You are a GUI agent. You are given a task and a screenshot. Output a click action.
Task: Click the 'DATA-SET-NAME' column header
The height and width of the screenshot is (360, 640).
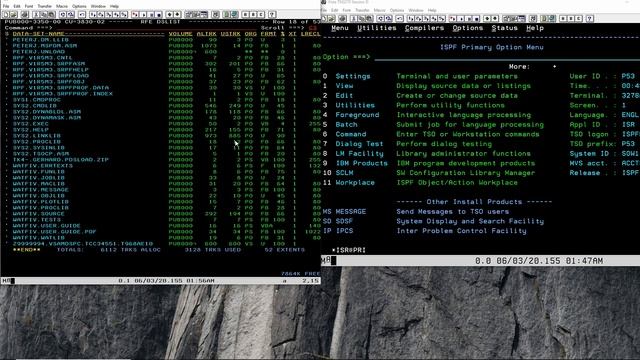pyautogui.click(x=38, y=34)
